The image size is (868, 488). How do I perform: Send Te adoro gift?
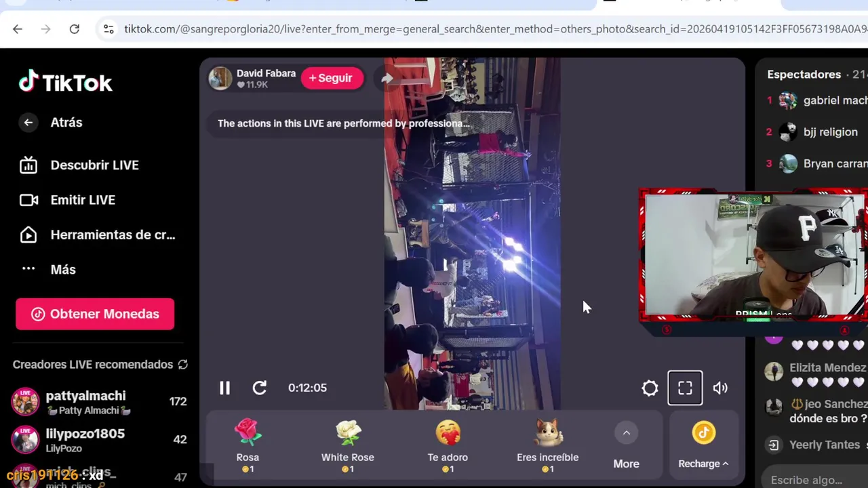(448, 445)
